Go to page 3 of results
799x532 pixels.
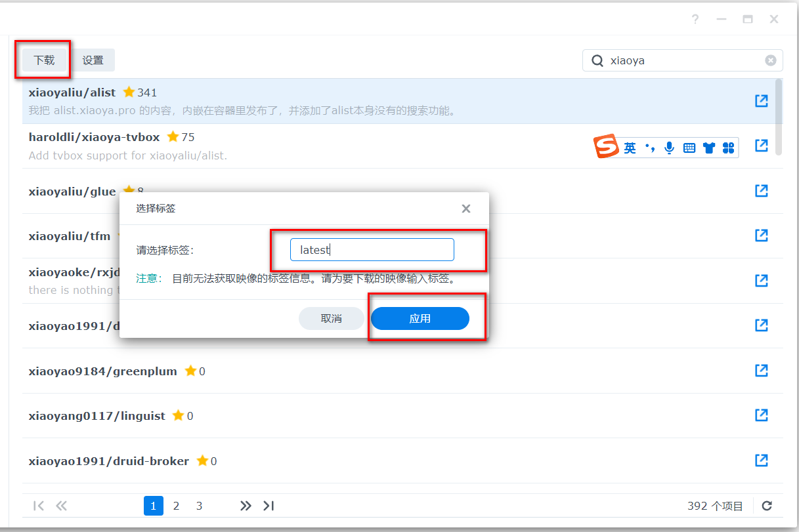click(x=199, y=506)
